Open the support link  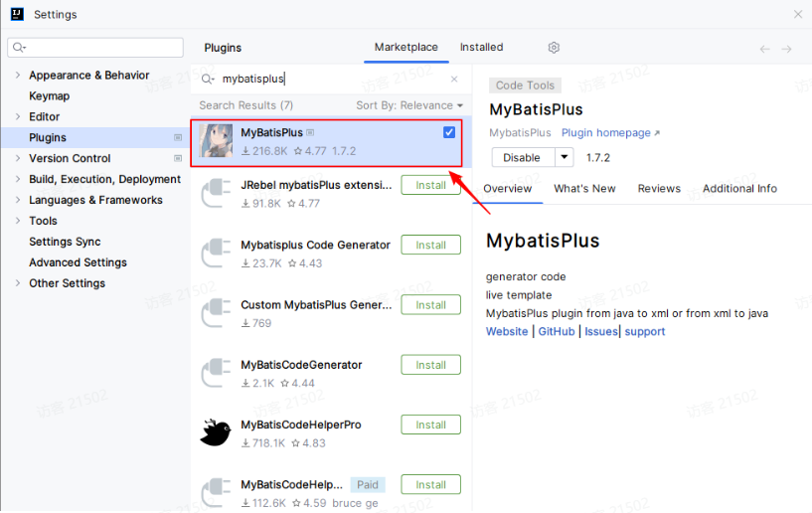click(645, 332)
